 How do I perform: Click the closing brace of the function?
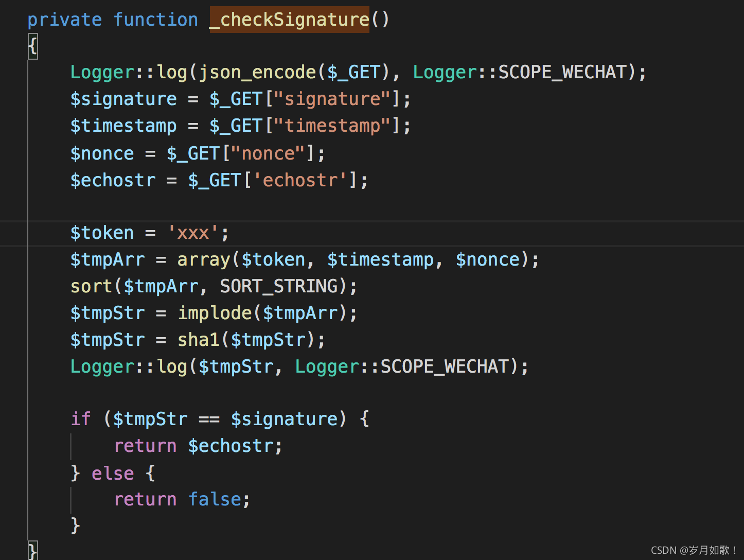(x=32, y=551)
